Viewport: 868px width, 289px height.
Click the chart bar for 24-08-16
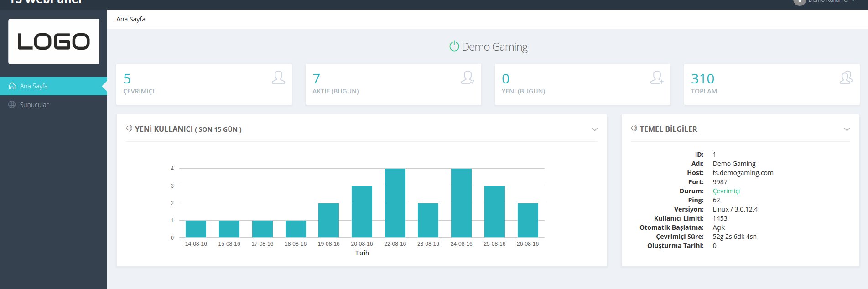[461, 203]
